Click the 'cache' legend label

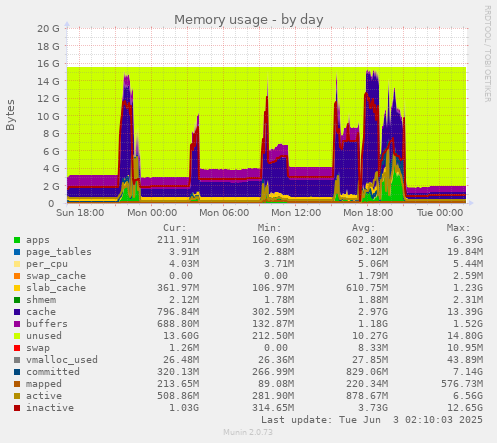point(41,312)
